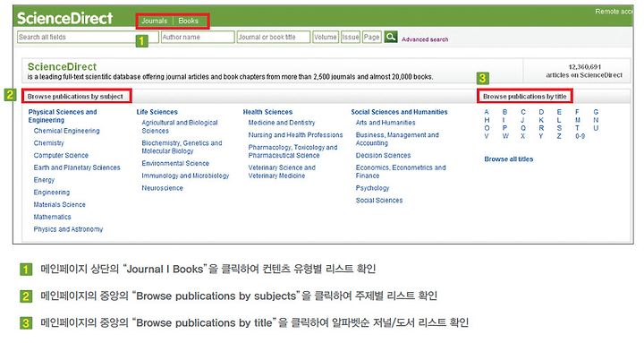Select the Volume input box
This screenshot has height=343, width=644.
pos(326,37)
